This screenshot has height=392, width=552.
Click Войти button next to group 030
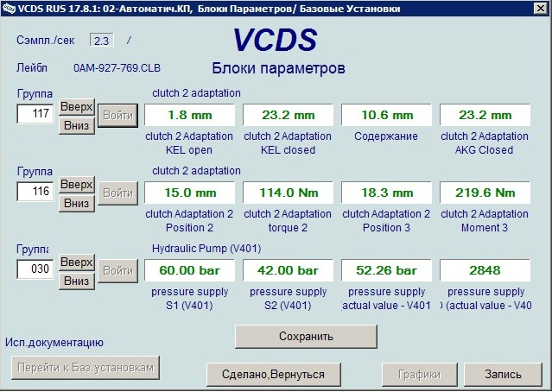click(117, 271)
